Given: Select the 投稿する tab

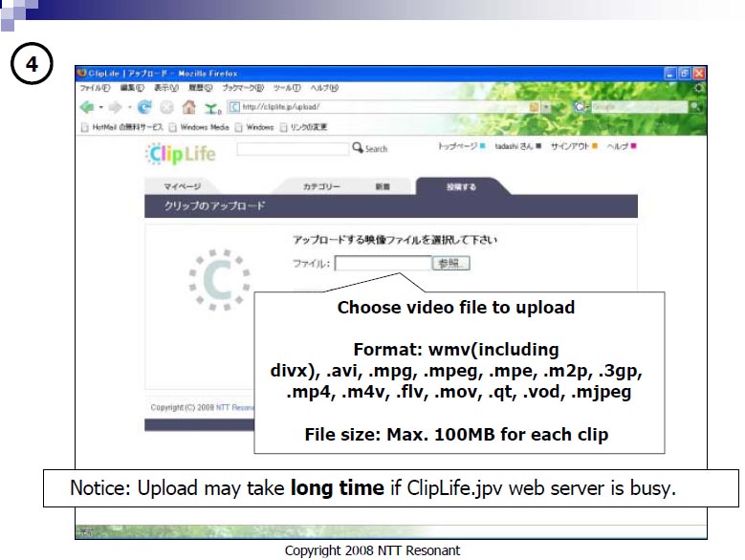Looking at the screenshot, I should [x=461, y=186].
